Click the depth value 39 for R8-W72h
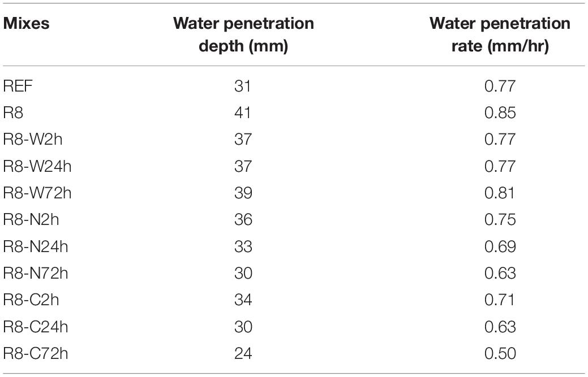The image size is (588, 377). [243, 193]
